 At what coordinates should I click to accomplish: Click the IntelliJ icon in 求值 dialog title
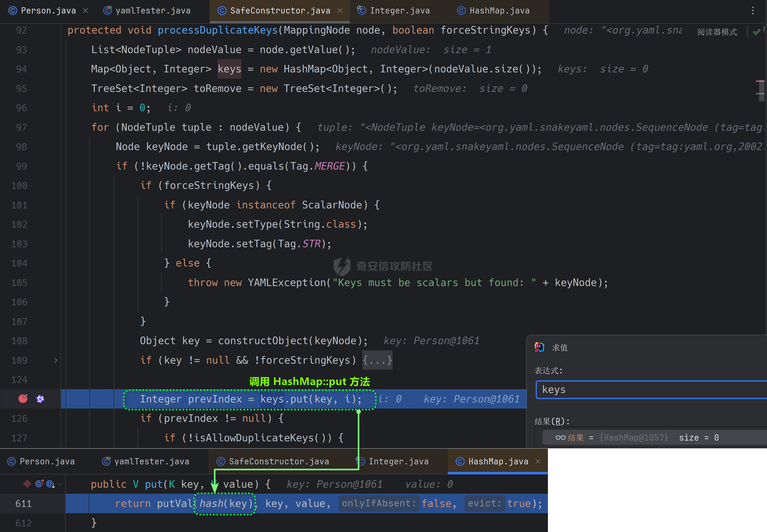coord(539,347)
